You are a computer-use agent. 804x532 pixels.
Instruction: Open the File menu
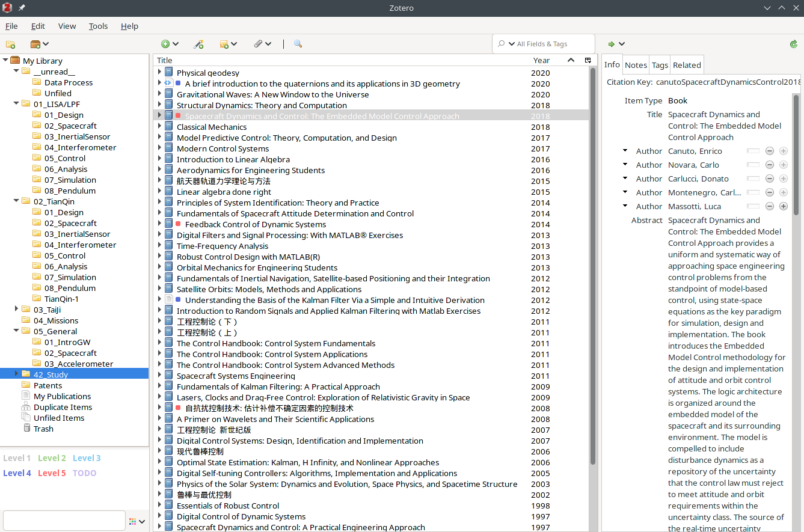pos(11,26)
